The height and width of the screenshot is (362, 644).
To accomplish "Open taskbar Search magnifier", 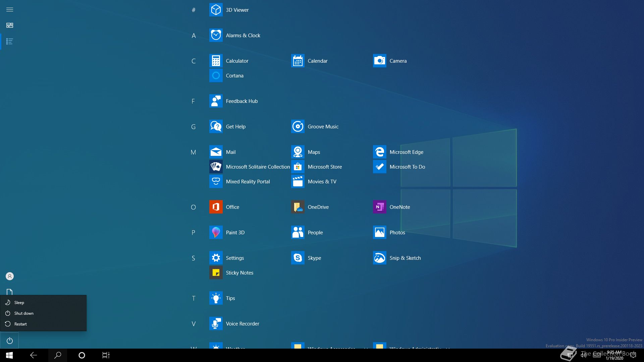I will 58,355.
